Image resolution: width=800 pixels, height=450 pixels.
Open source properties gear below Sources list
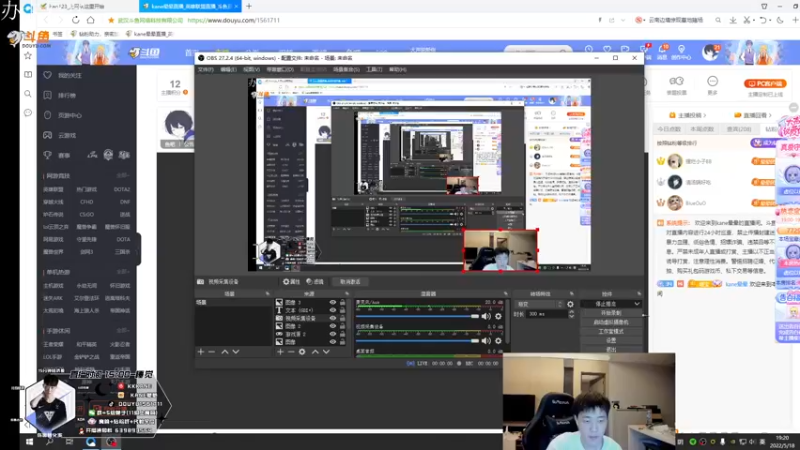coord(302,352)
